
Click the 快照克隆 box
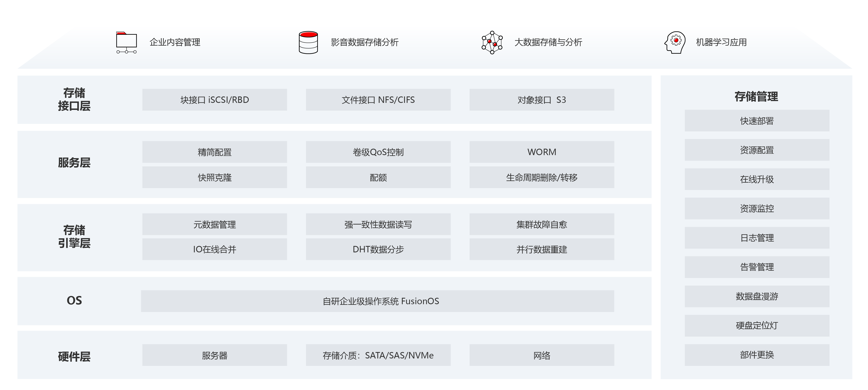coord(215,177)
